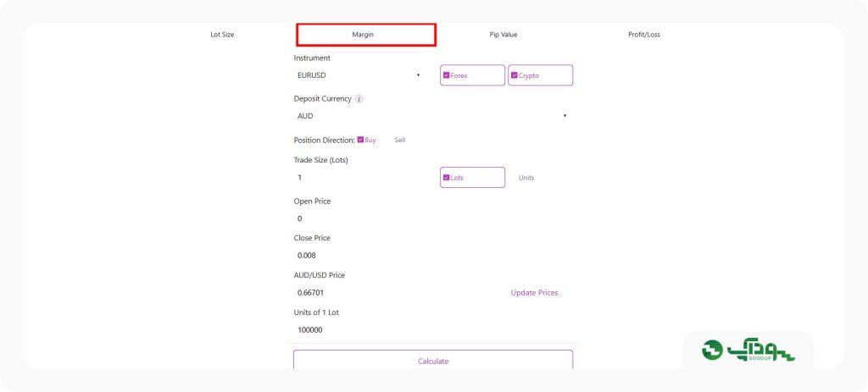Click the Deposit Currency info icon
Viewport: 868px width, 392px height.
[x=359, y=99]
